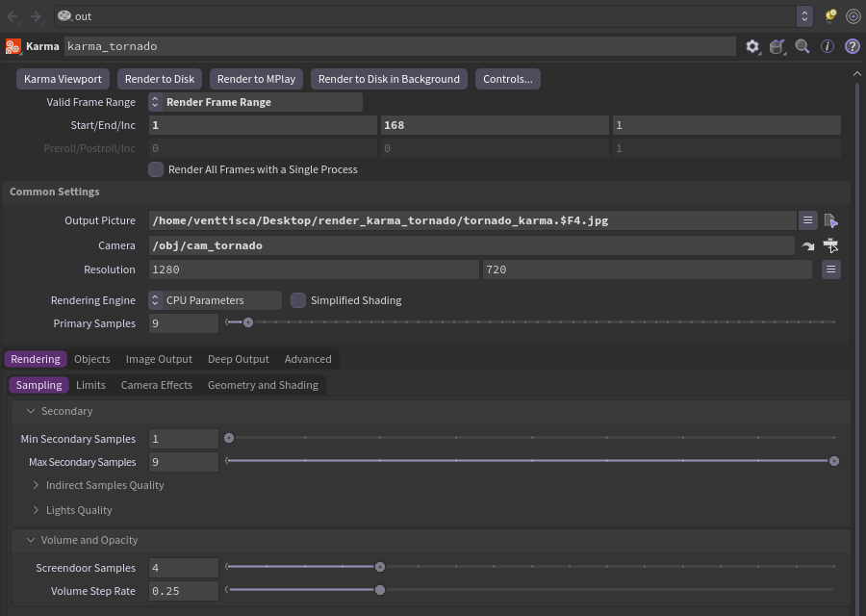Open node info via the i icon
Viewport: 866px width, 616px height.
[827, 46]
